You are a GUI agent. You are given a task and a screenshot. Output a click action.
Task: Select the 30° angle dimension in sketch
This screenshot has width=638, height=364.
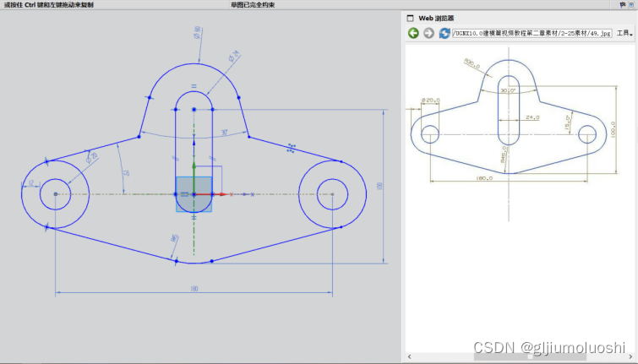point(224,133)
